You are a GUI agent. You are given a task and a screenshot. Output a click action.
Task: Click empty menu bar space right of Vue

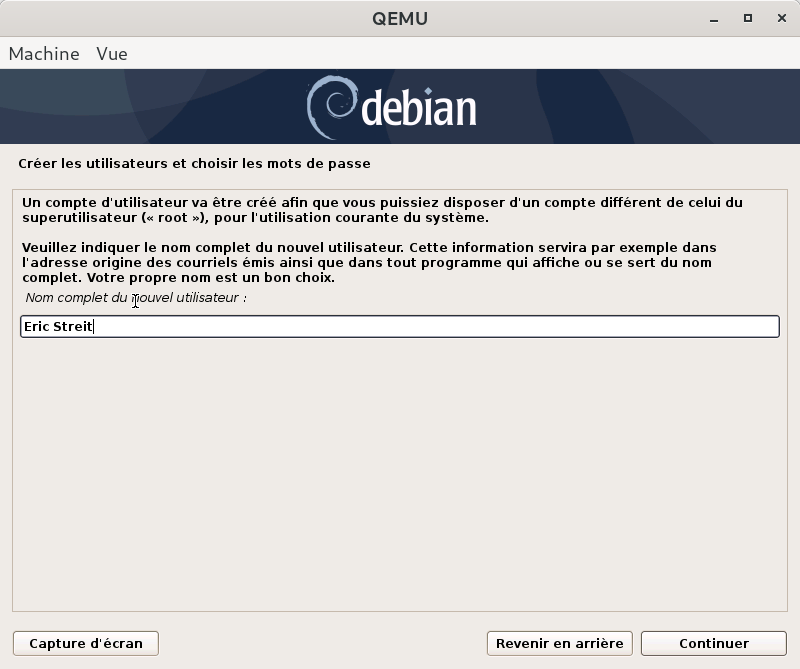(x=450, y=54)
